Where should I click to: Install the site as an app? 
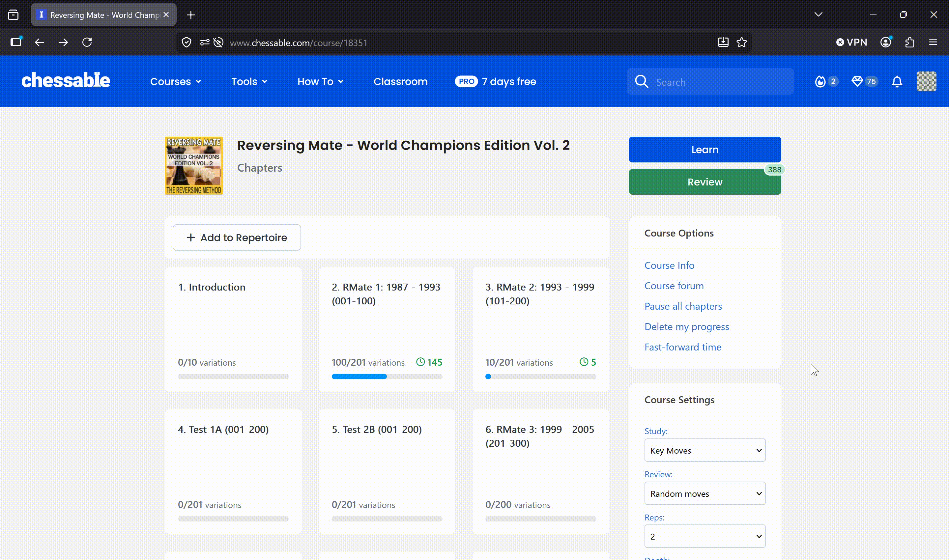click(x=723, y=42)
